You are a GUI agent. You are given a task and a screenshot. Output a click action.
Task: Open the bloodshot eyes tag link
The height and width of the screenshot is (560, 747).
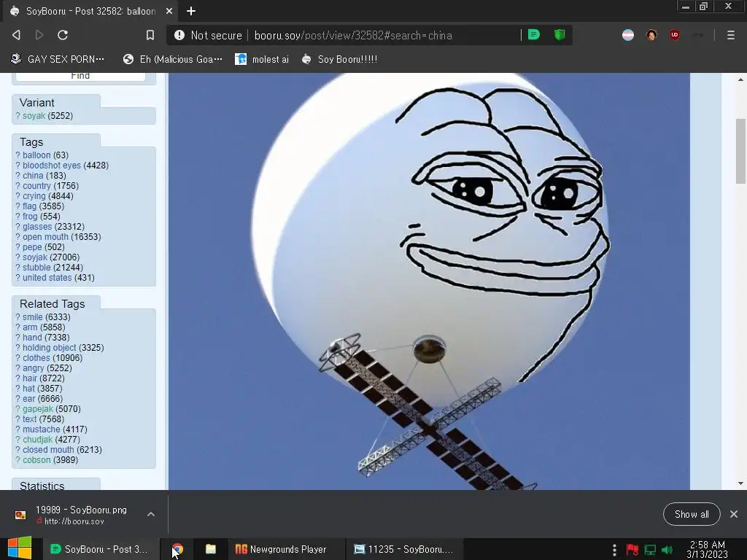pos(52,166)
